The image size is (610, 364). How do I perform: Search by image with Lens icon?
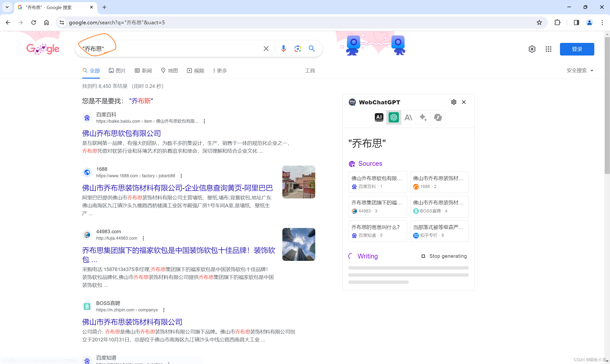298,49
